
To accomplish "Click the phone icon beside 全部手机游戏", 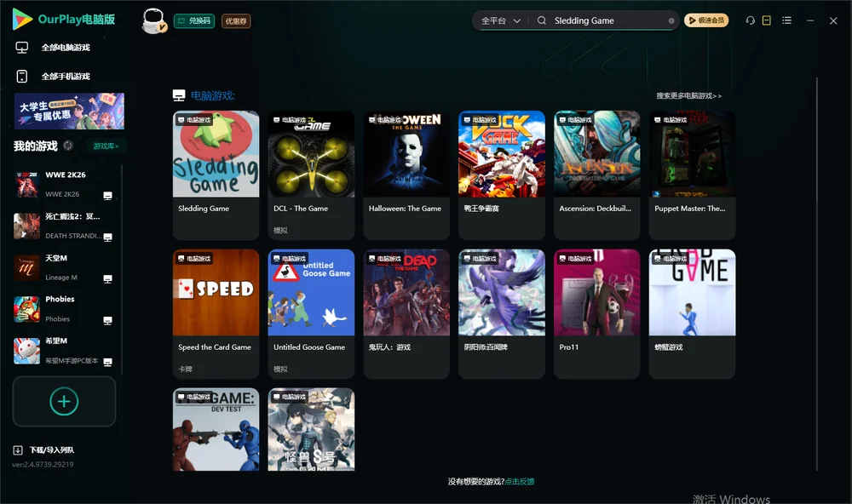I will point(22,77).
